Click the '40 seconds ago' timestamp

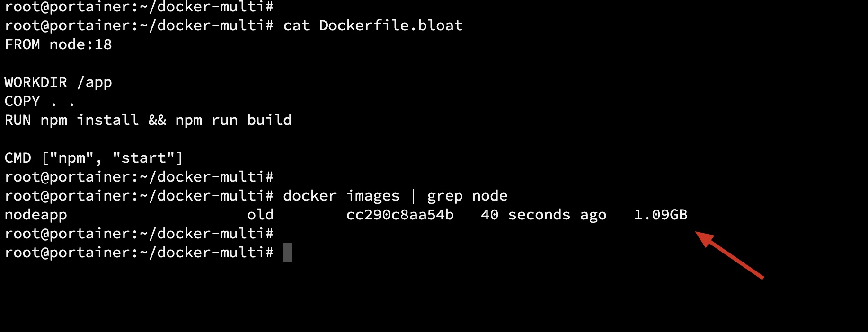click(x=544, y=215)
